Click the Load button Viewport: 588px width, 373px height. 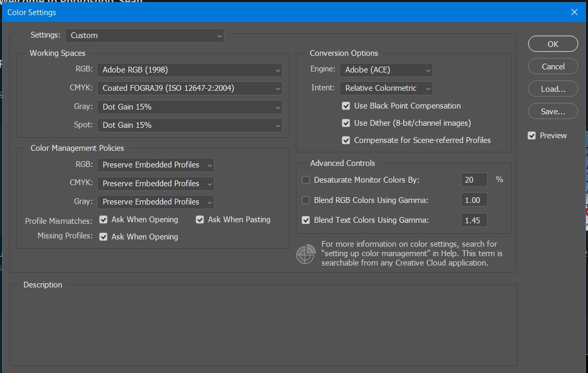coord(553,89)
